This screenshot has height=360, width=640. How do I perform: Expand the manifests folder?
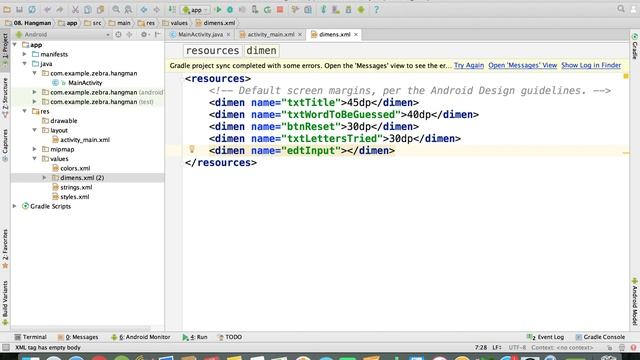24,54
